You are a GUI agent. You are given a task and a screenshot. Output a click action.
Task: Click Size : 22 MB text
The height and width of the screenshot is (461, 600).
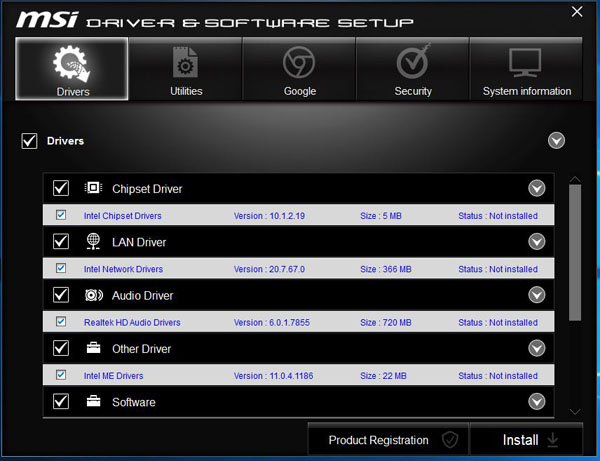tap(383, 376)
